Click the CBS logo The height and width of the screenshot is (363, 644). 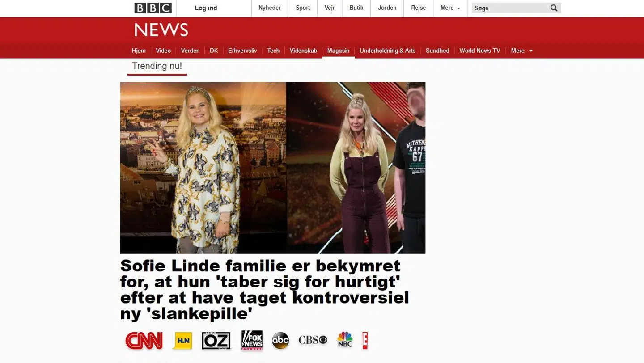pyautogui.click(x=313, y=340)
